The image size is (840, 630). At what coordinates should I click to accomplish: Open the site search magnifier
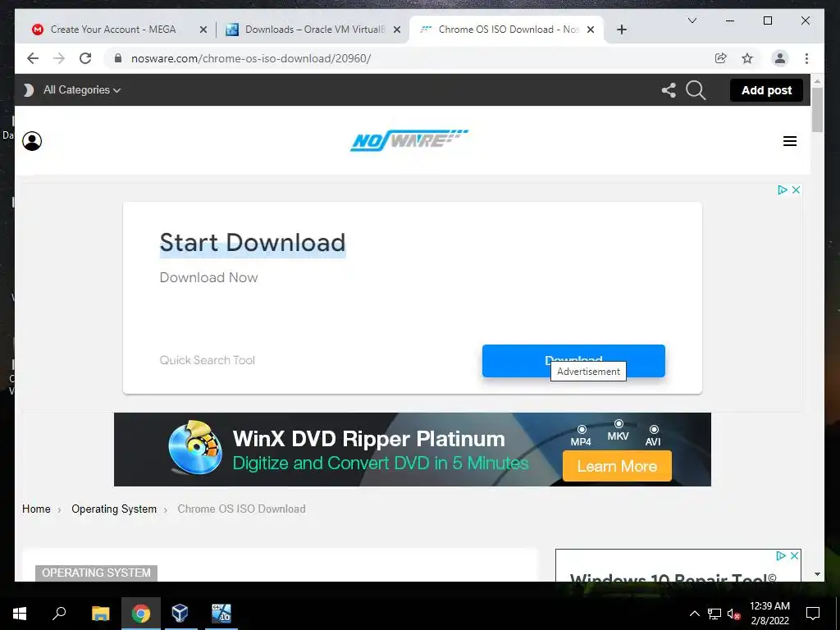point(696,90)
